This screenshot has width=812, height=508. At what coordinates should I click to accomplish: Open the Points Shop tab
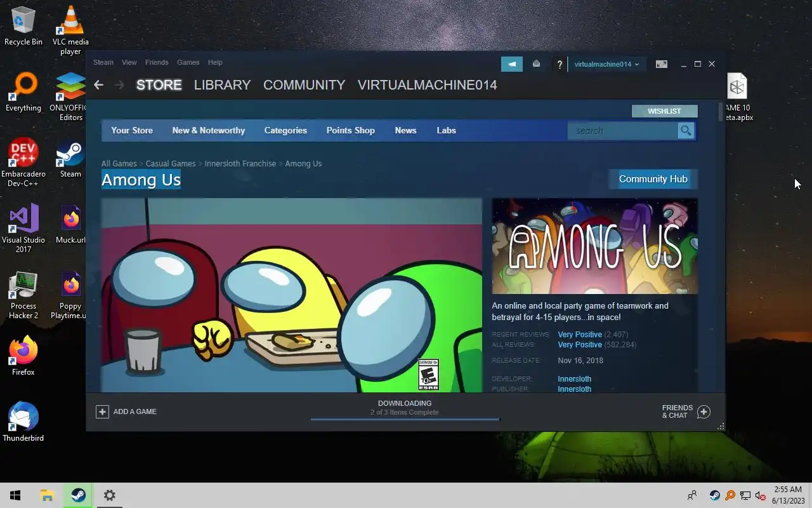tap(351, 130)
